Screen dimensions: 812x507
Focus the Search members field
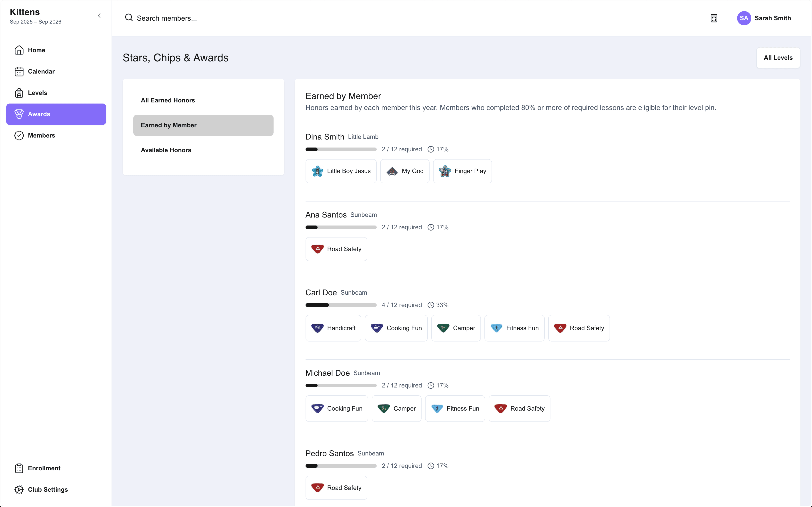point(167,18)
